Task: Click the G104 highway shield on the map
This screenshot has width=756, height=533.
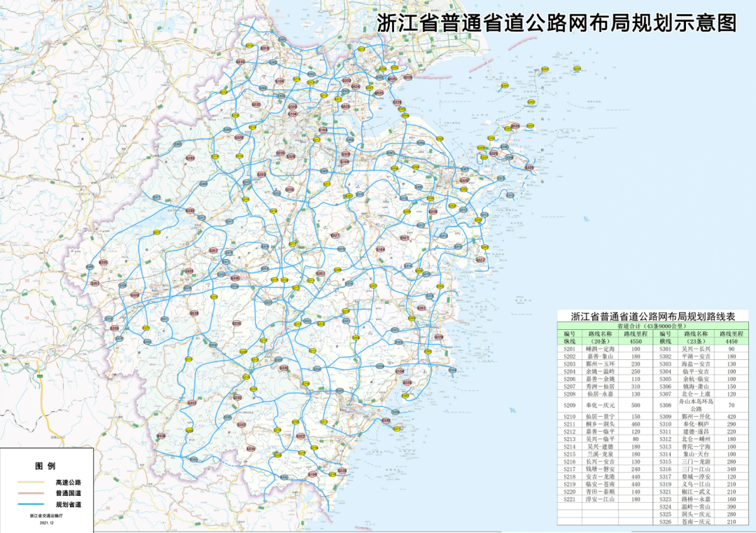Action: pyautogui.click(x=293, y=113)
